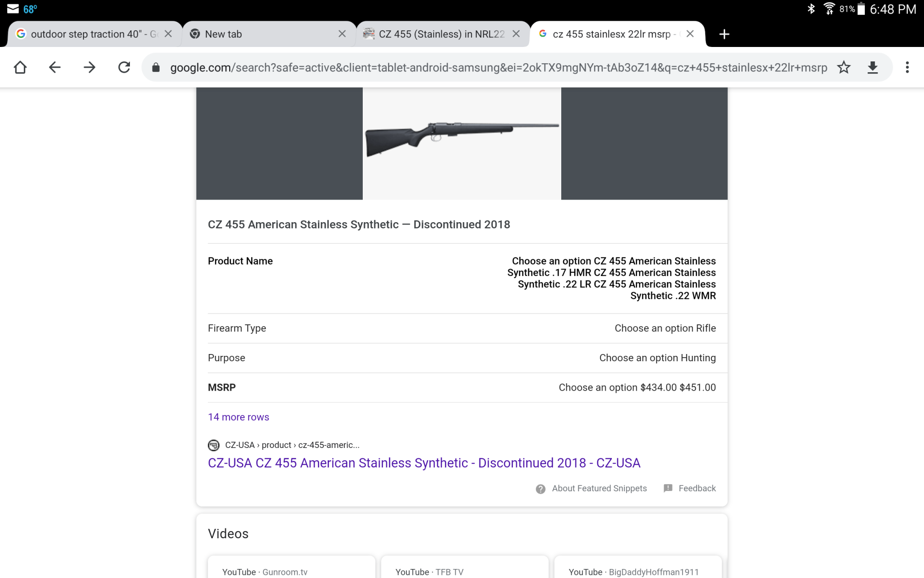The height and width of the screenshot is (578, 924).
Task: Tap the battery indicator icon
Action: point(861,9)
